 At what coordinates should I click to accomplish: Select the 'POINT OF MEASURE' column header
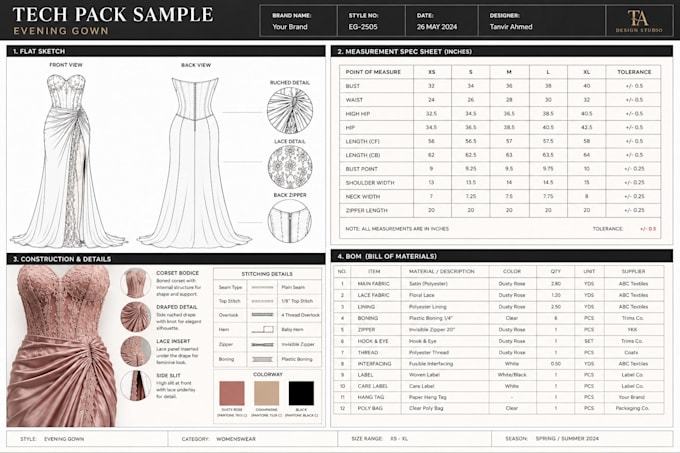coord(373,72)
